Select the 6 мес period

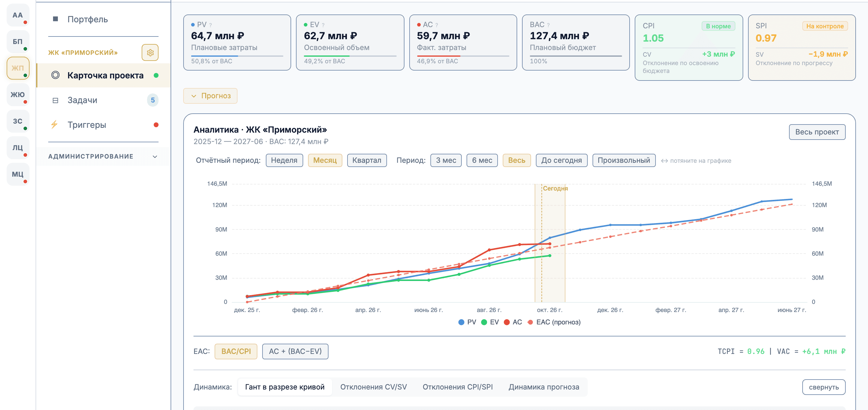482,160
